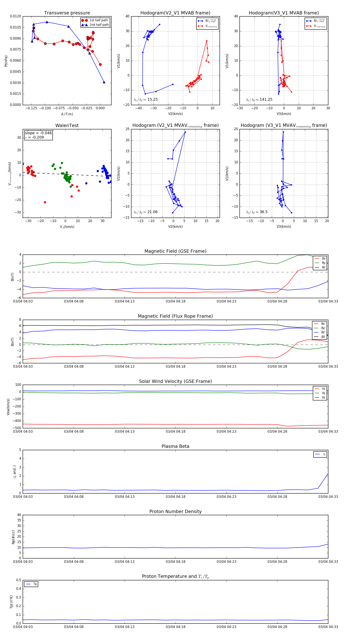Select the "Bx" legend entry in GSE plot
The width and height of the screenshot is (351, 644).
point(320,259)
